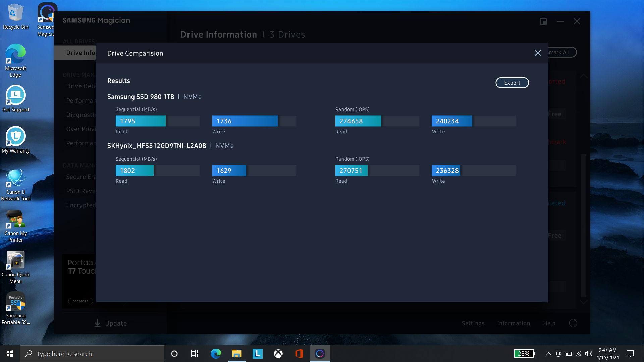Click the Windows Start button
The width and height of the screenshot is (644, 362).
pos(10,354)
